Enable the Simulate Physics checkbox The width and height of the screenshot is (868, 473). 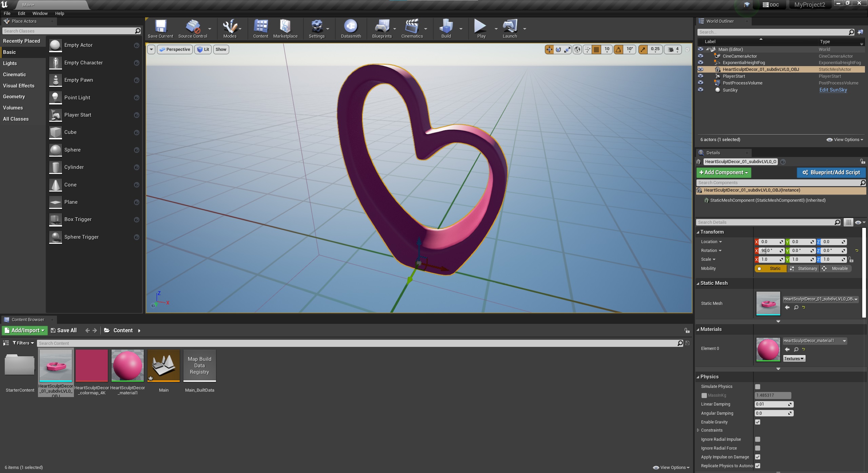pyautogui.click(x=757, y=387)
